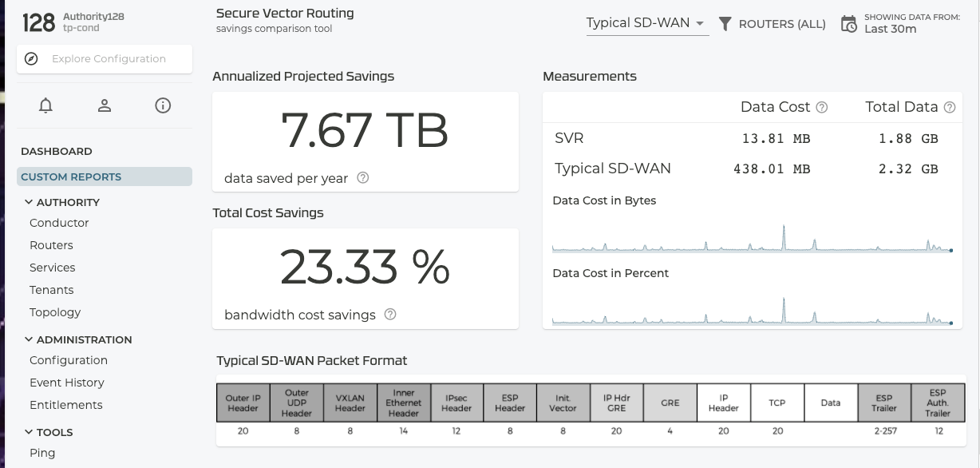Viewport: 980px width, 468px height.
Task: Click help icon next to data saved per year
Action: click(363, 178)
